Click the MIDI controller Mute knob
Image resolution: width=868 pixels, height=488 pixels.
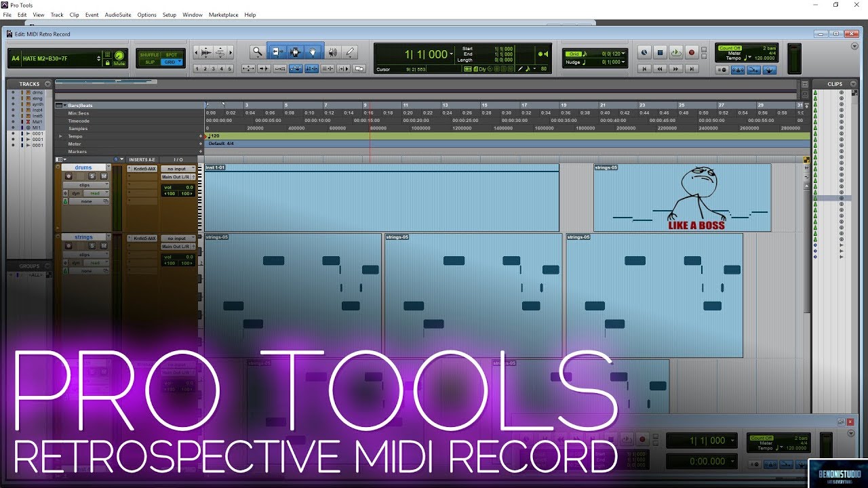[119, 56]
